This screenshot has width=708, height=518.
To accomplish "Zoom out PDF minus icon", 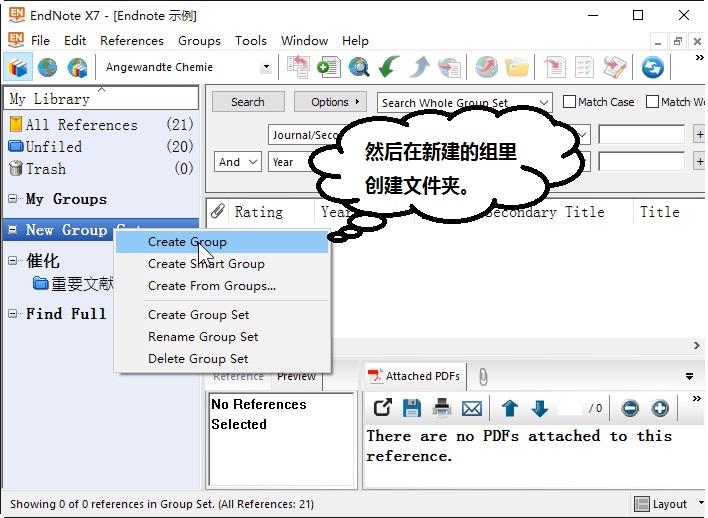I will [x=630, y=408].
